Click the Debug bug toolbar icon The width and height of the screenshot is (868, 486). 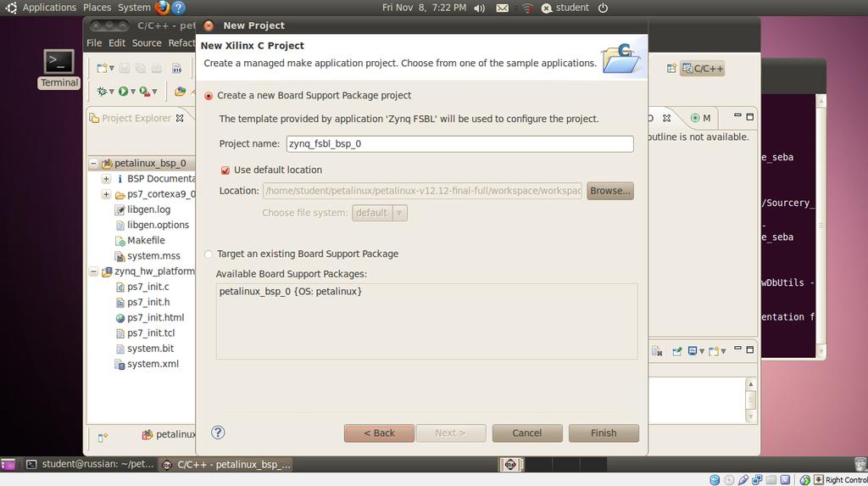click(x=102, y=92)
